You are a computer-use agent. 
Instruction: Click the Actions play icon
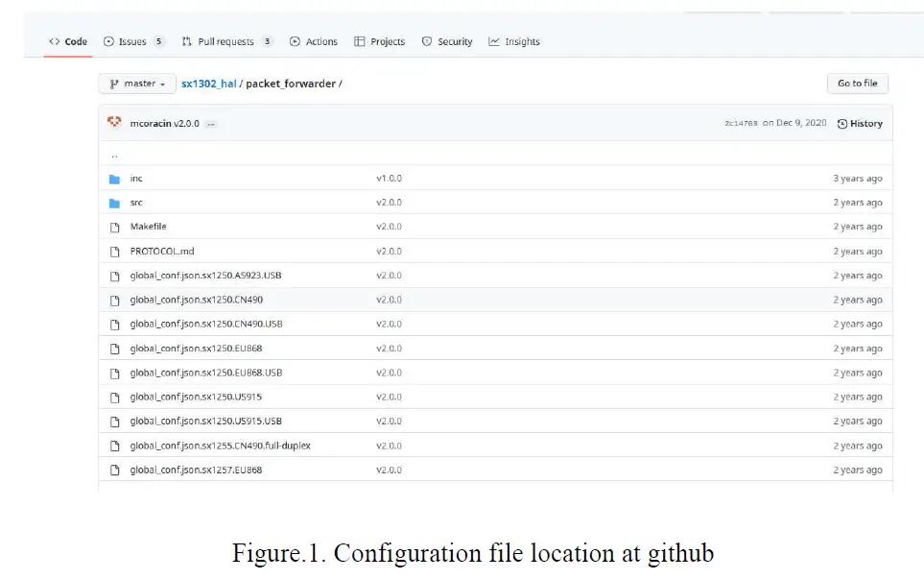tap(295, 42)
